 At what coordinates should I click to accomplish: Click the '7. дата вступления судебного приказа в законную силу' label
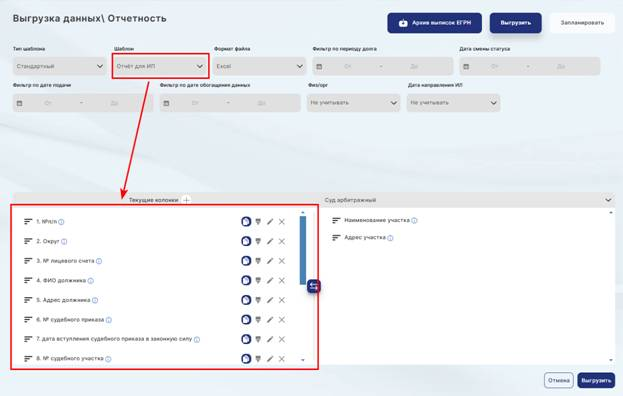coord(114,339)
